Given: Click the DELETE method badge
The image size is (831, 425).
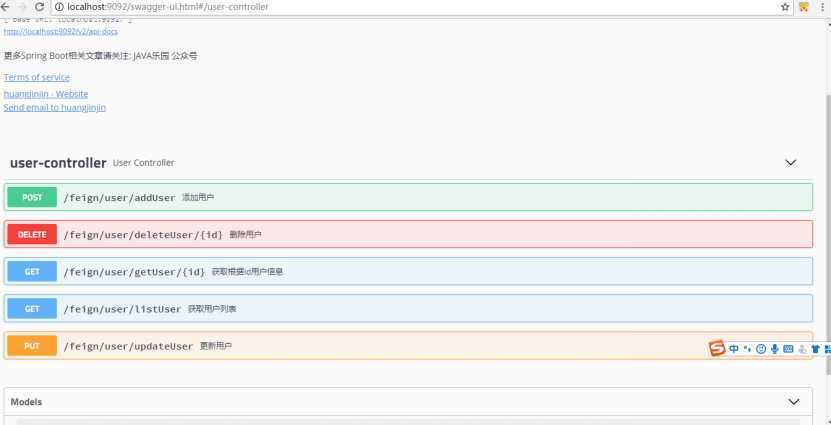Looking at the screenshot, I should coord(32,234).
